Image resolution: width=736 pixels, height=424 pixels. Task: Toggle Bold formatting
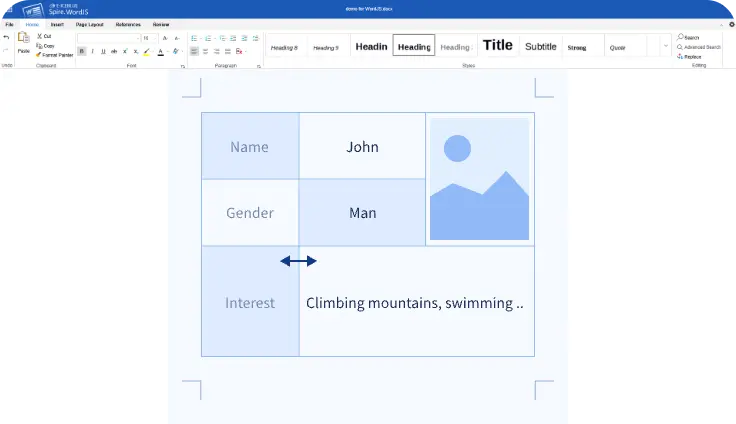coord(82,51)
